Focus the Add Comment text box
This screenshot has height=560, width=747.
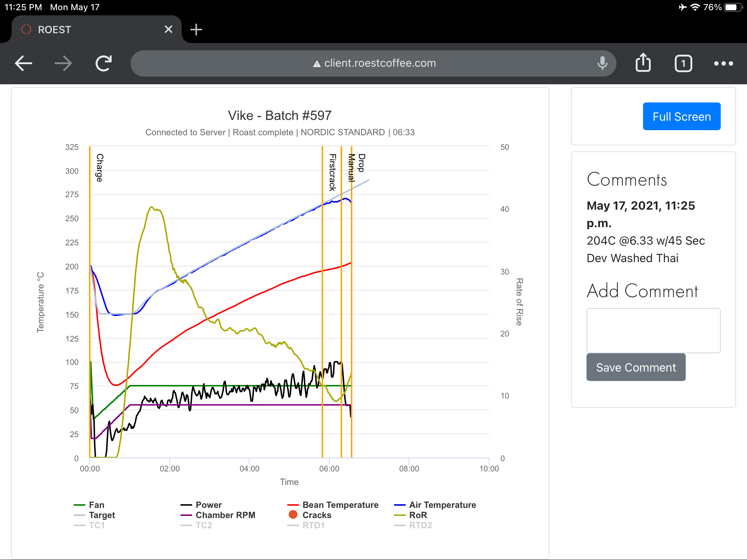(653, 330)
